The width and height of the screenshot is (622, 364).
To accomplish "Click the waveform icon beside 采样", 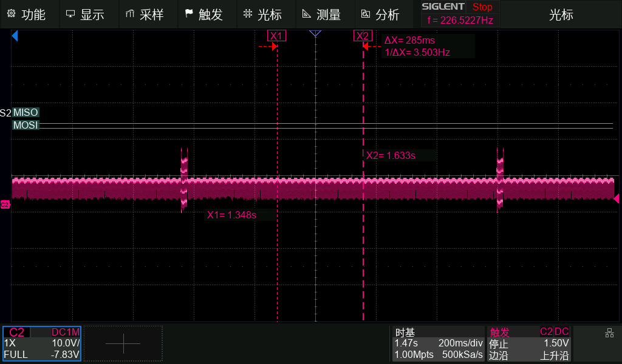I will click(129, 14).
